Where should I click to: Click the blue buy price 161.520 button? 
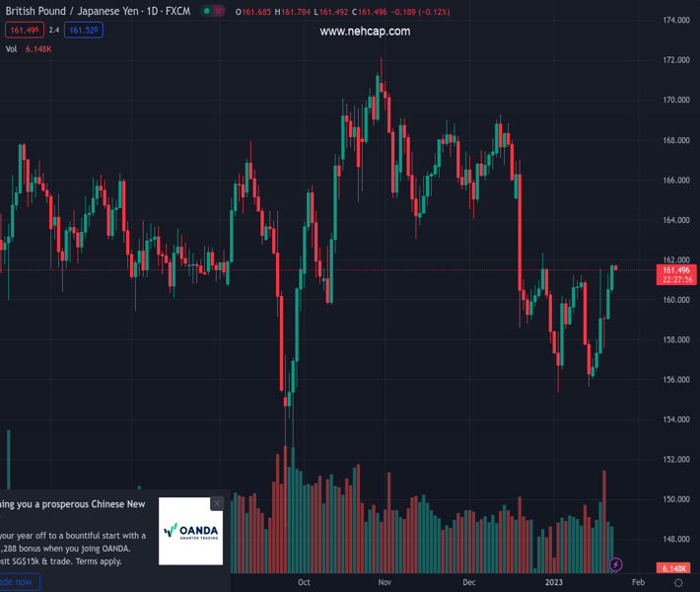(85, 31)
